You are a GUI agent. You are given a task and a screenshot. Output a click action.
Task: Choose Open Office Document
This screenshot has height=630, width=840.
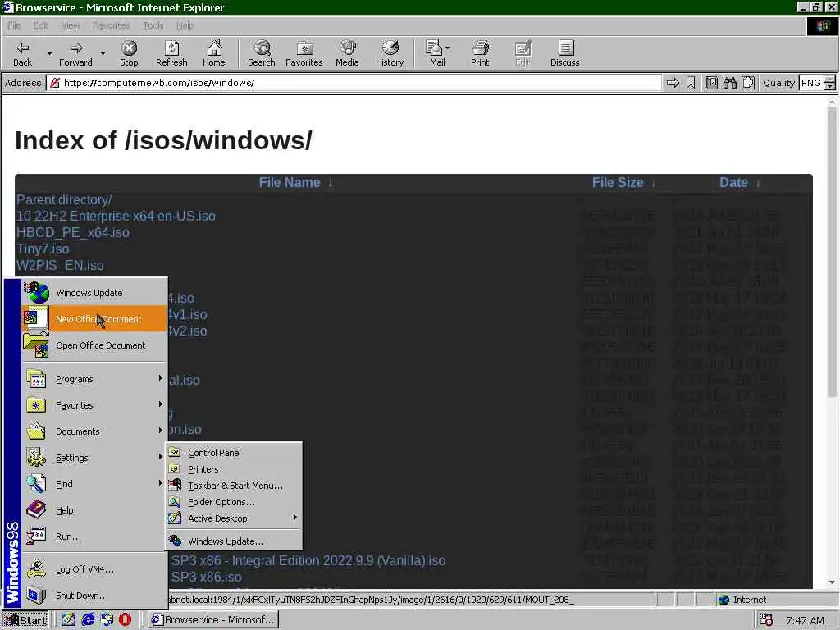95,345
